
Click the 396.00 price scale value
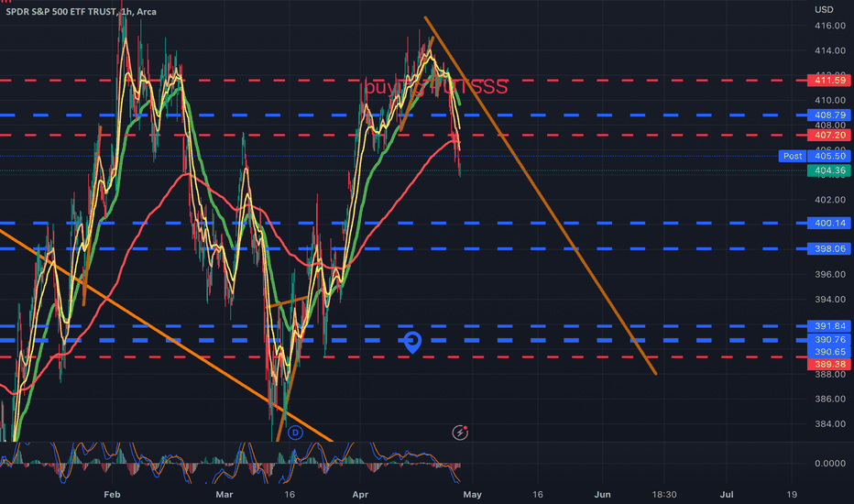click(830, 274)
